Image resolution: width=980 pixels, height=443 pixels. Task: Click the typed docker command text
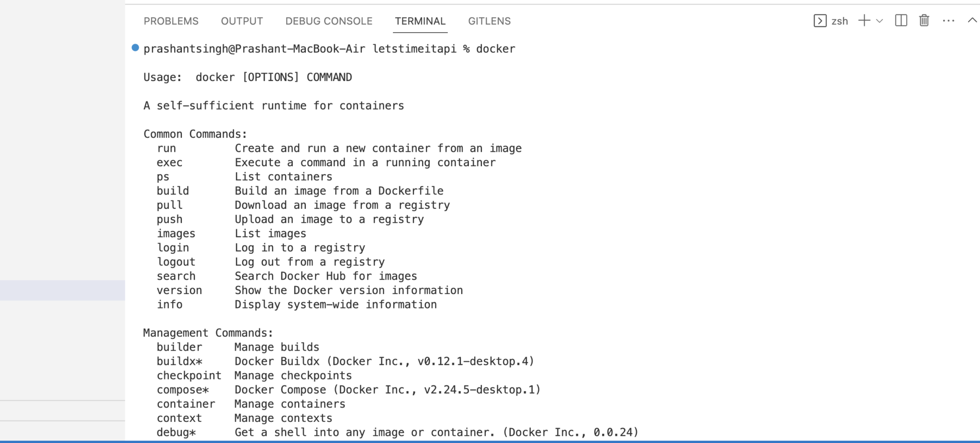pyautogui.click(x=496, y=49)
